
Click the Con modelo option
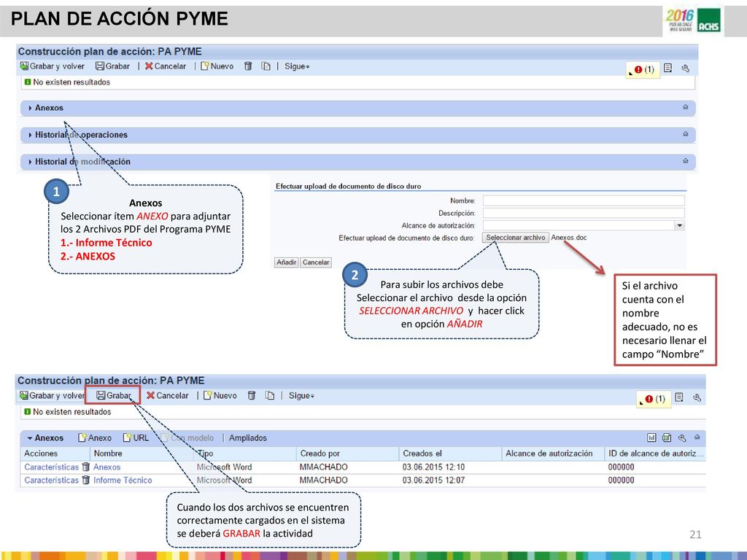(x=187, y=438)
